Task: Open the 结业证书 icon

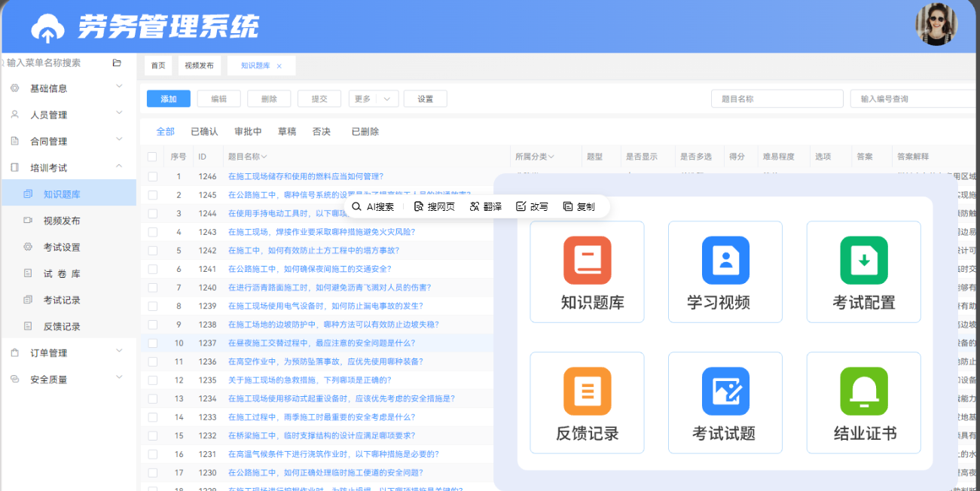Action: 863,402
